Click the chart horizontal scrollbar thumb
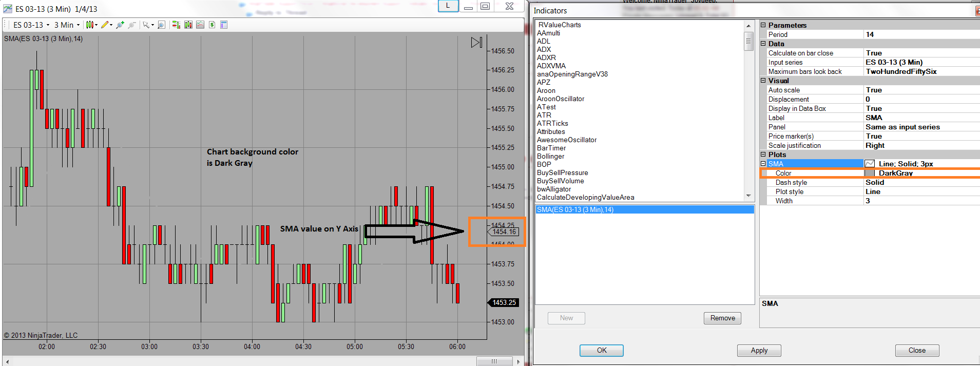The height and width of the screenshot is (366, 980). point(494,362)
